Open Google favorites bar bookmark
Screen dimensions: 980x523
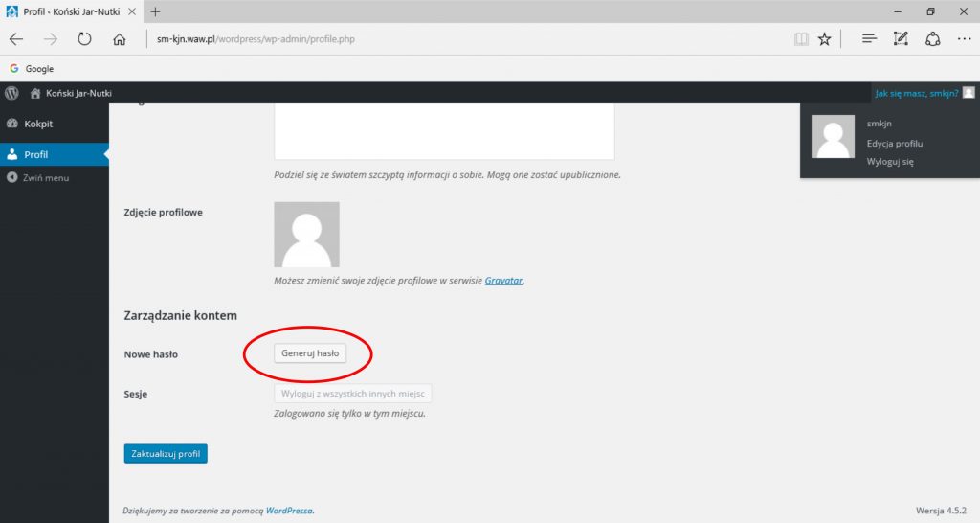[32, 69]
